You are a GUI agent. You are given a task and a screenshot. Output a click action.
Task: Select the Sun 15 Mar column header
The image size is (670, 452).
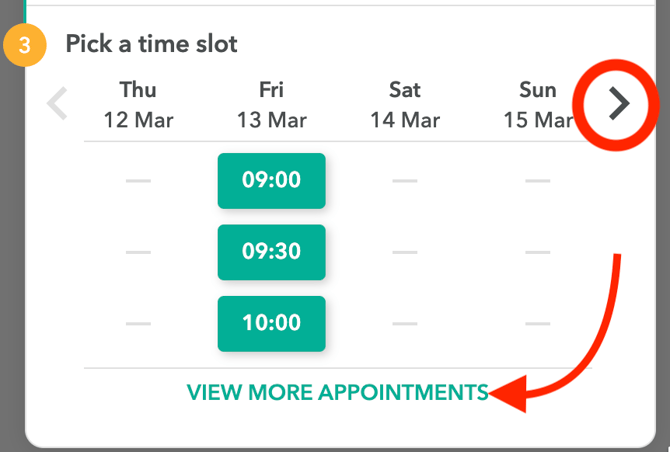click(537, 105)
